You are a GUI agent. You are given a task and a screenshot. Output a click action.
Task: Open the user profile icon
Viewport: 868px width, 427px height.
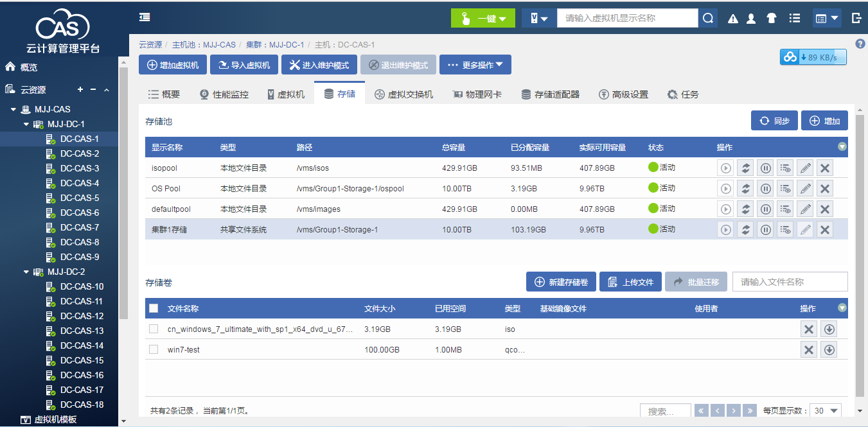tap(750, 19)
